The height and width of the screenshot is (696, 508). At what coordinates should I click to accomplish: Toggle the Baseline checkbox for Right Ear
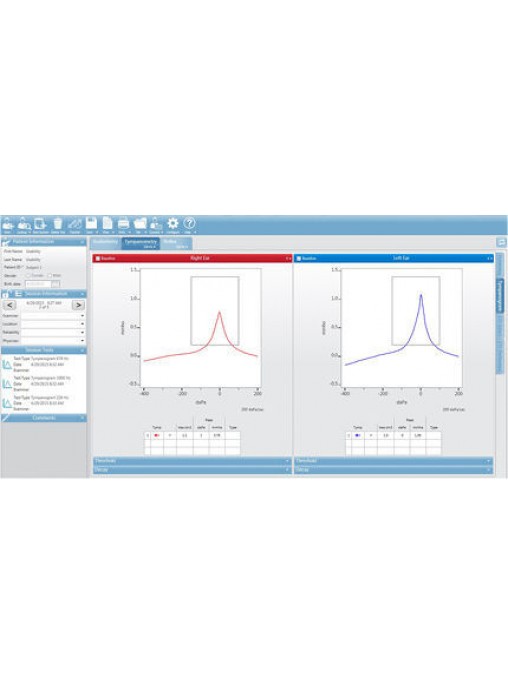pos(98,258)
